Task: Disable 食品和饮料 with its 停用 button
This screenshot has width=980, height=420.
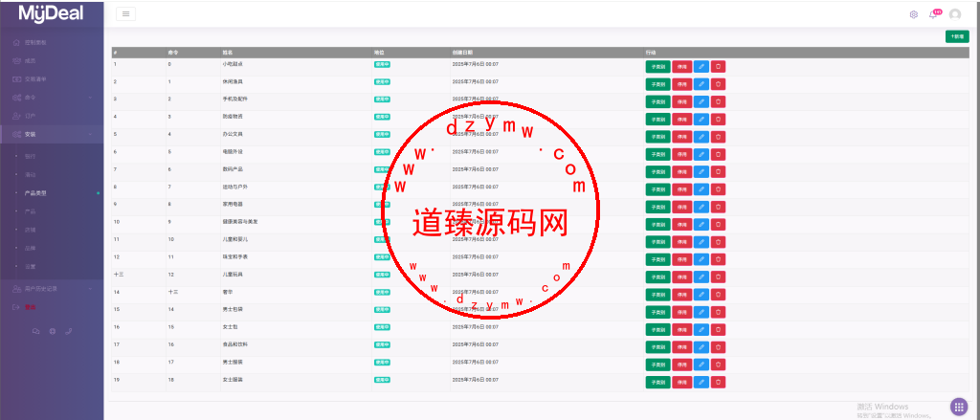Action: click(681, 347)
